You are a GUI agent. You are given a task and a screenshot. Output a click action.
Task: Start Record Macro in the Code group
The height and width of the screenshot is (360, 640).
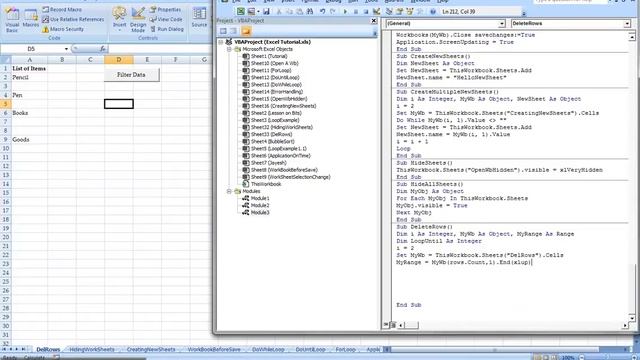click(x=62, y=9)
